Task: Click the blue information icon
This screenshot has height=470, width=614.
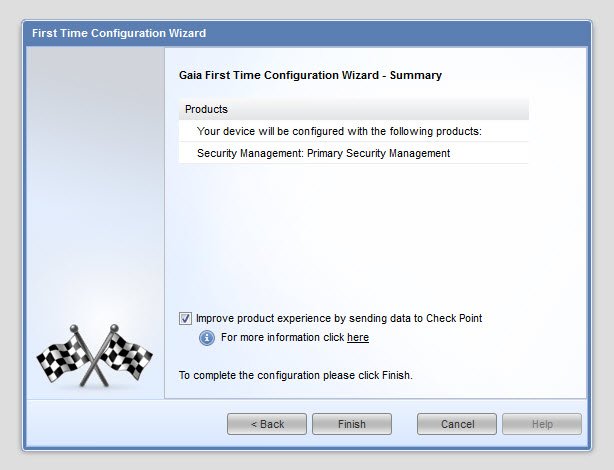Action: [x=207, y=338]
